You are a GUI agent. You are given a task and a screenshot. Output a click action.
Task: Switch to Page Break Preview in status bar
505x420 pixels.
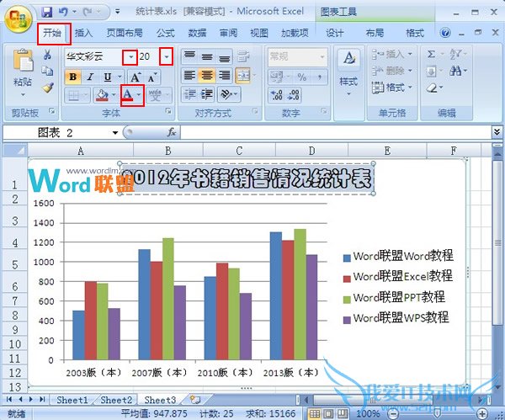coord(342,413)
